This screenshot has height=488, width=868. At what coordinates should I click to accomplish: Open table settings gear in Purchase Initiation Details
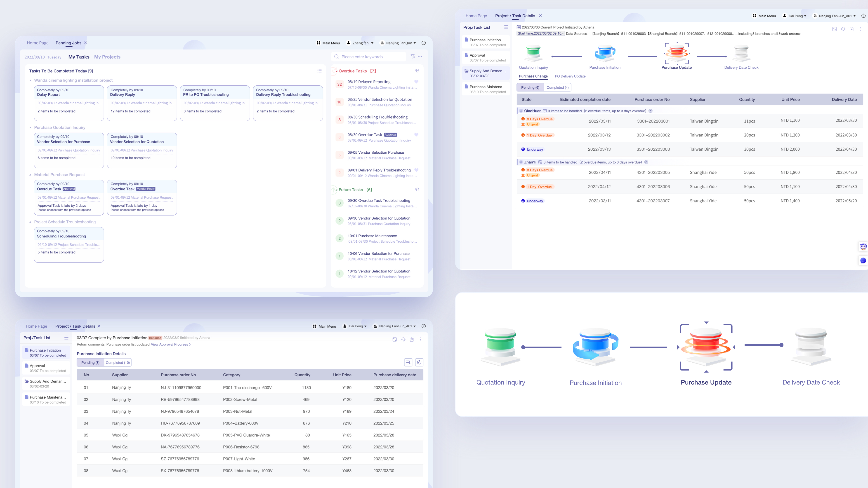(419, 362)
